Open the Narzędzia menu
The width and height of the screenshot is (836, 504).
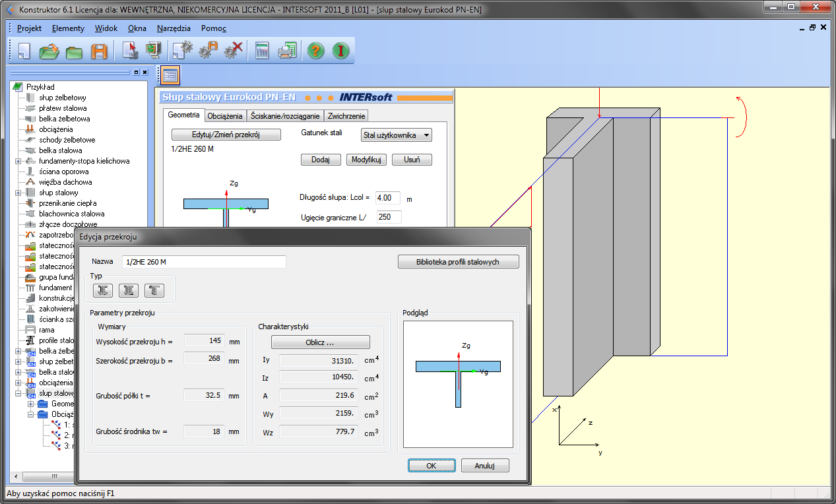(174, 28)
